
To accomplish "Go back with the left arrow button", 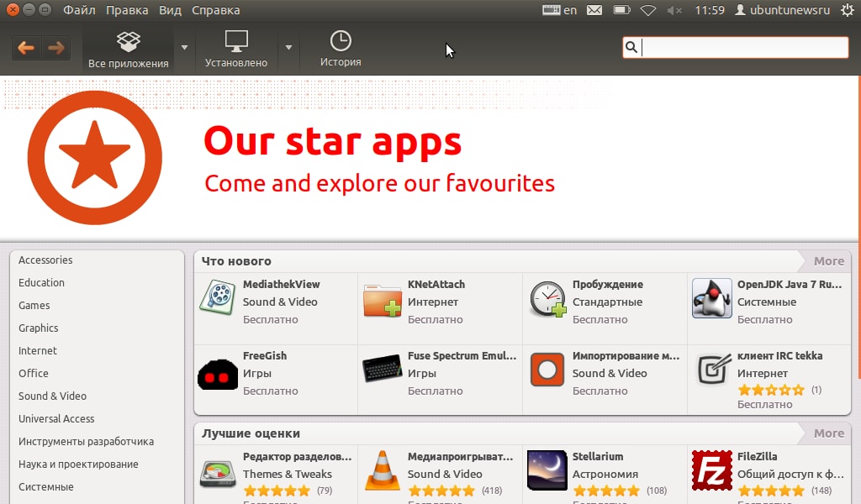I will point(26,48).
